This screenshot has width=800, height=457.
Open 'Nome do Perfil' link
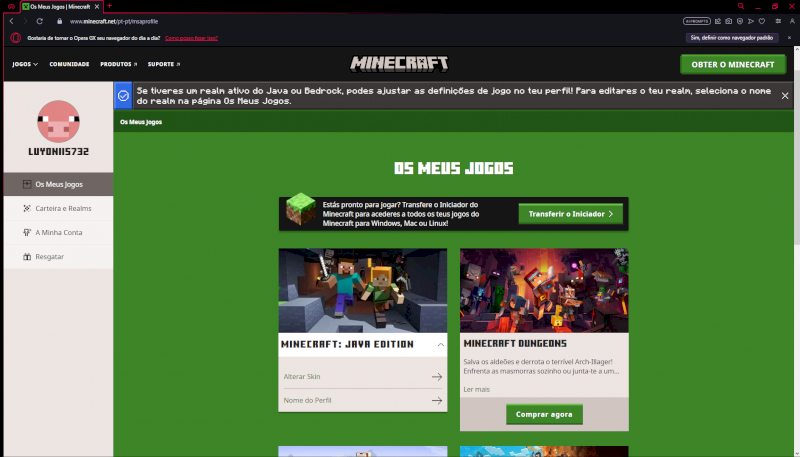click(x=363, y=400)
